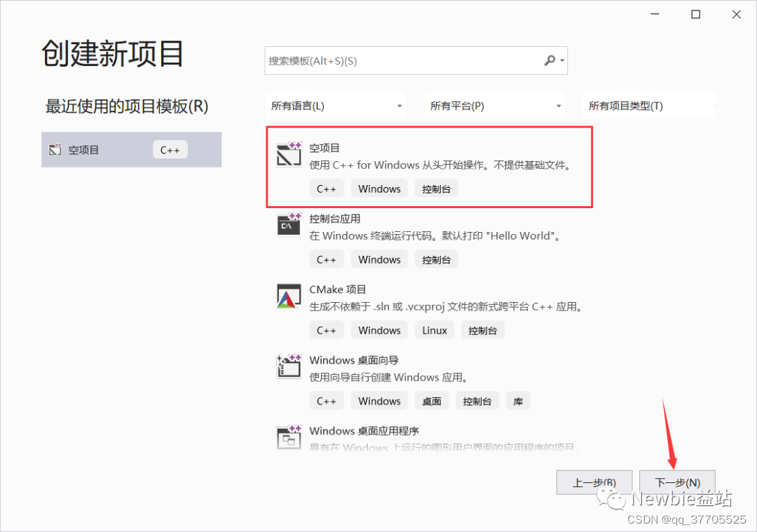Click the C++ tag under Windows 桌面向导

327,401
